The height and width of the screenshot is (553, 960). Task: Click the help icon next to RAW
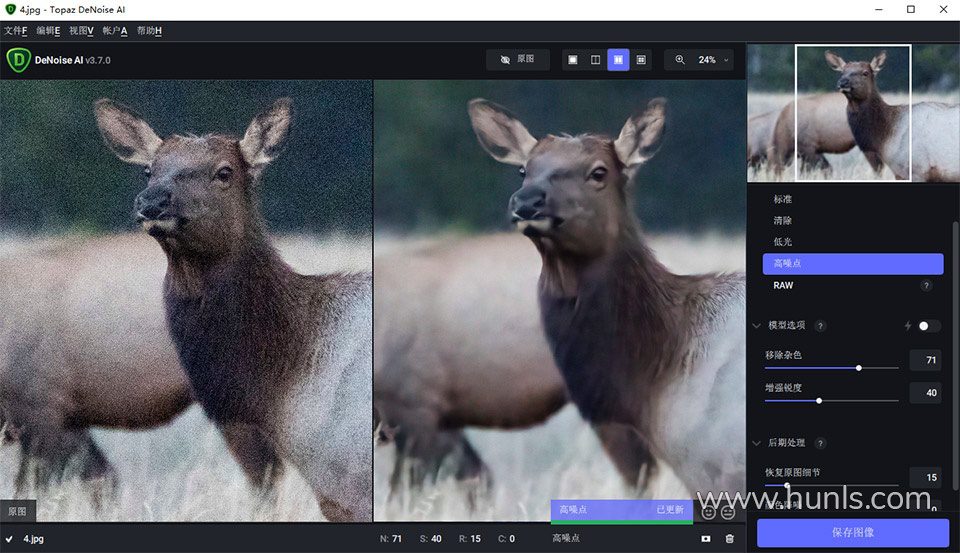[x=926, y=285]
